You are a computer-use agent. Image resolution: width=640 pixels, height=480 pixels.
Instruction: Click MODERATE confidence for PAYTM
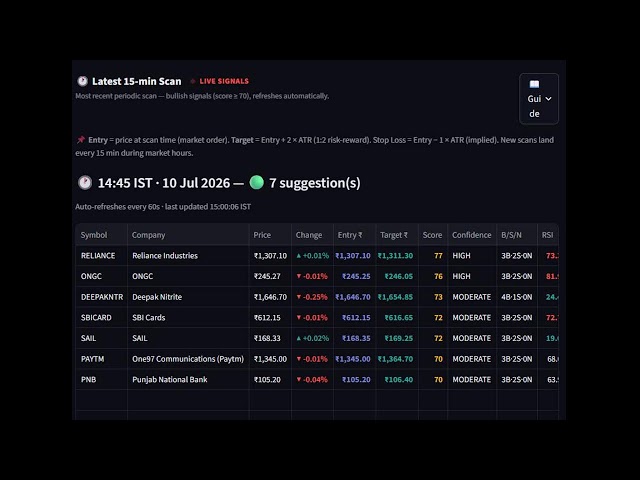tap(471, 359)
